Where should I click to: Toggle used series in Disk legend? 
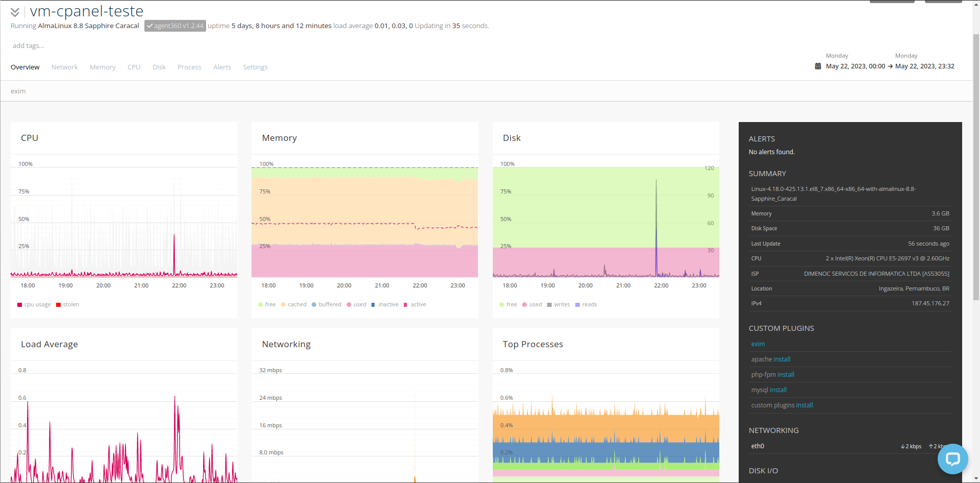tap(532, 305)
